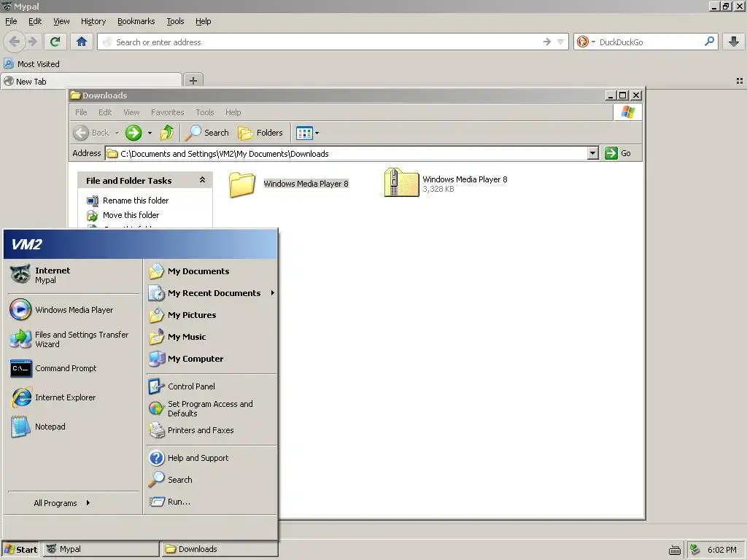
Task: Open the Views icon in Downloads toolbar
Action: pos(304,133)
